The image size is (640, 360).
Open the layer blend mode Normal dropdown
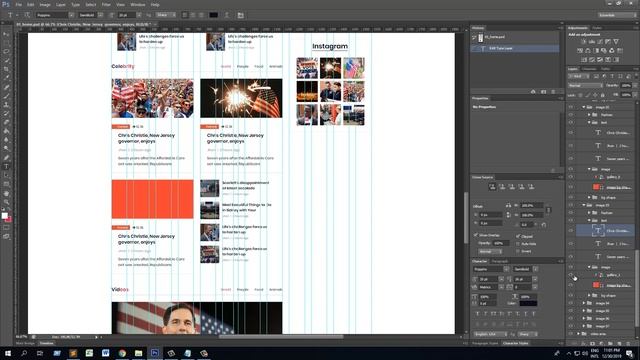pyautogui.click(x=585, y=86)
